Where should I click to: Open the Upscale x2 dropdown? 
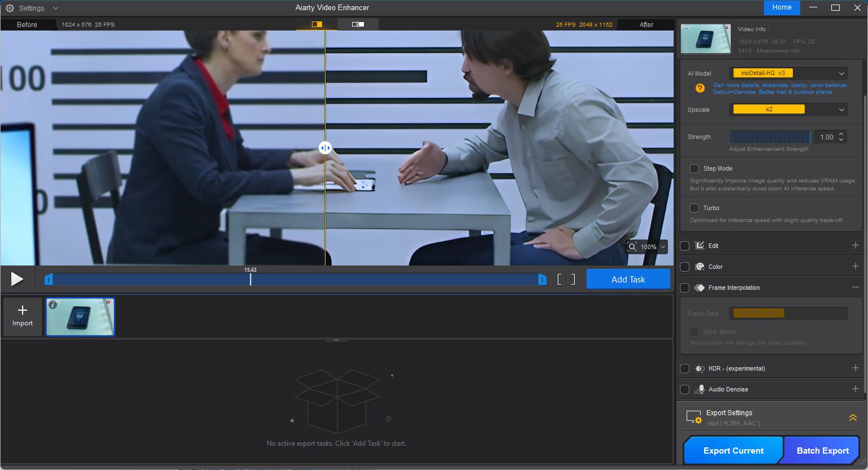788,110
